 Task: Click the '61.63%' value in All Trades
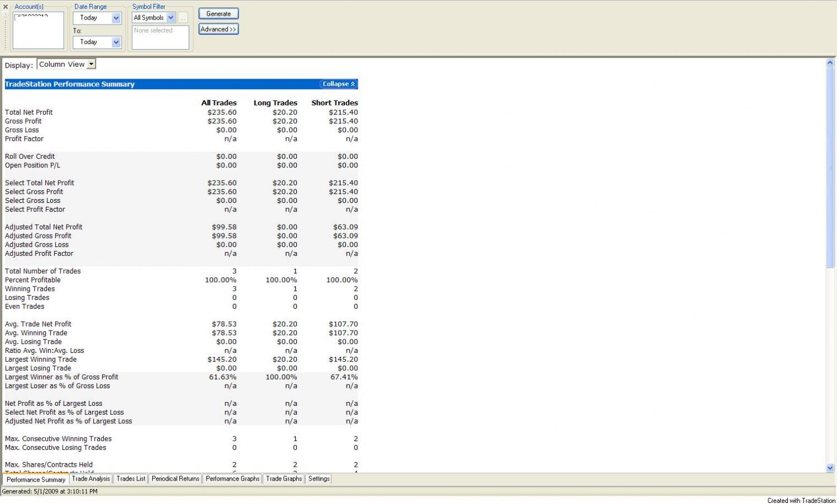(x=223, y=377)
